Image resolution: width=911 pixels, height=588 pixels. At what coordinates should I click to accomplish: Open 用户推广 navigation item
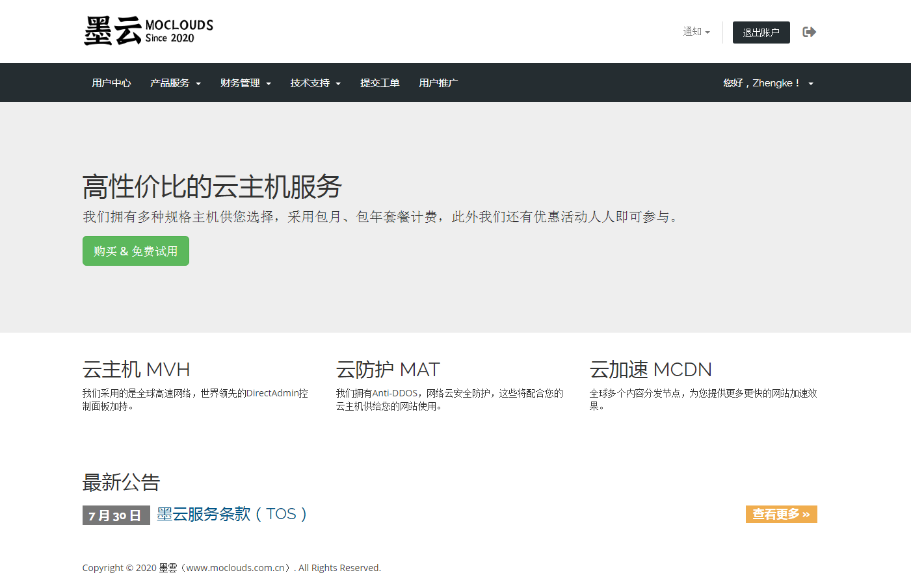point(438,83)
